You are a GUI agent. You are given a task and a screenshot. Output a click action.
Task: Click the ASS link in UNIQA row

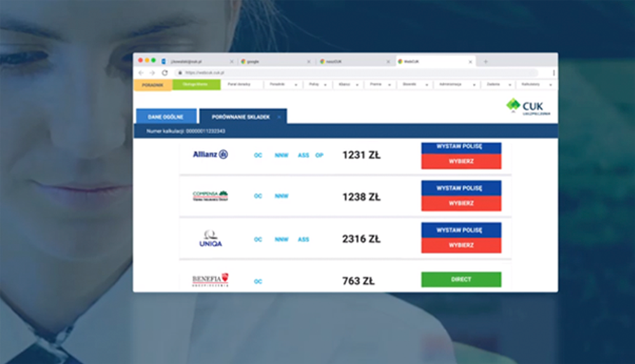(x=304, y=240)
